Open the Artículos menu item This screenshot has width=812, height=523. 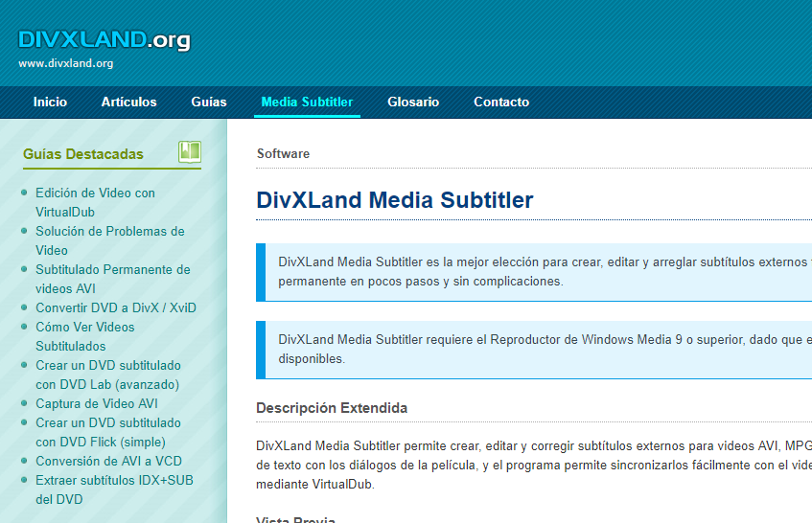click(129, 102)
